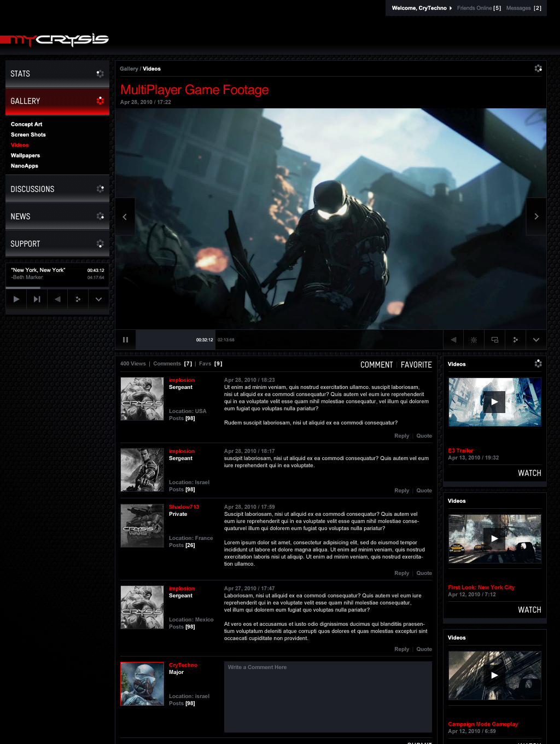Play First Look: New York City thumbnail
Viewport: 560px width, 744px height.
tap(494, 539)
